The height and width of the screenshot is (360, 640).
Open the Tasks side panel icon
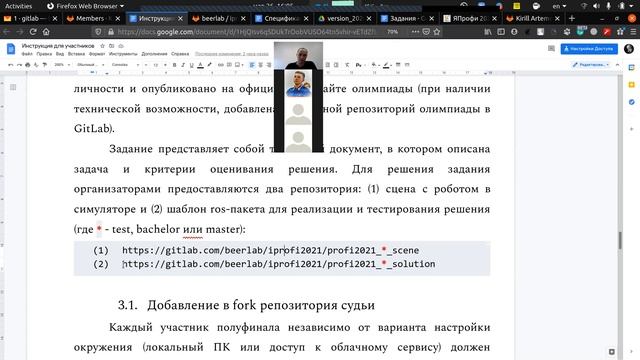[632, 102]
